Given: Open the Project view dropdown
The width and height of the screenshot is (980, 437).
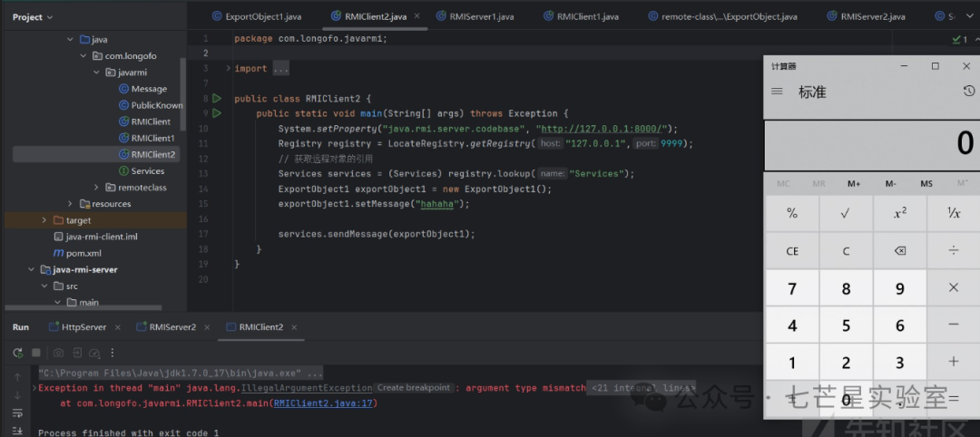Looking at the screenshot, I should (33, 17).
